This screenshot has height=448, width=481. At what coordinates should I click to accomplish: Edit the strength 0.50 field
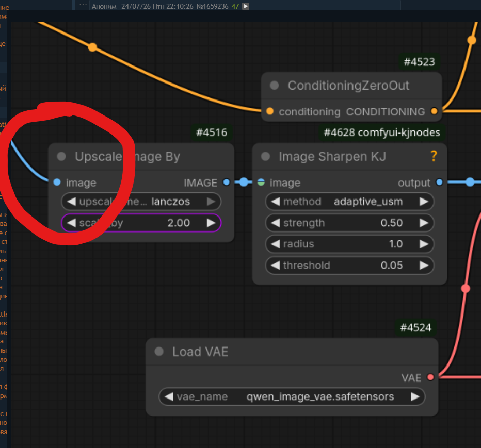click(x=350, y=223)
